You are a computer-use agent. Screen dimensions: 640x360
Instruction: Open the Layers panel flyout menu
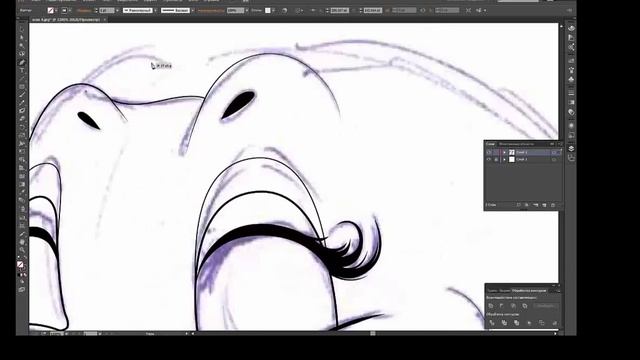click(x=560, y=144)
